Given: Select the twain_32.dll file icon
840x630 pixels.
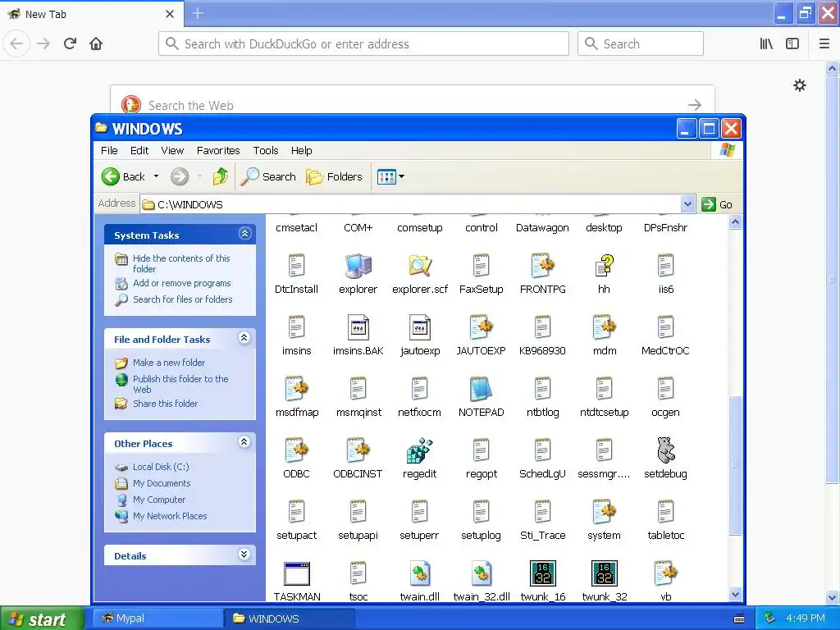Looking at the screenshot, I should tap(481, 573).
